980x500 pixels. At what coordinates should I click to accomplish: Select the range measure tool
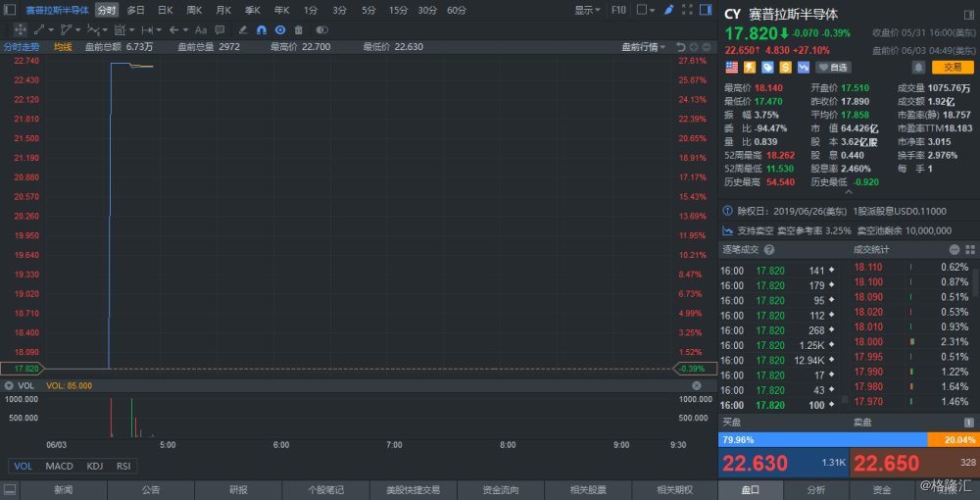(x=147, y=29)
